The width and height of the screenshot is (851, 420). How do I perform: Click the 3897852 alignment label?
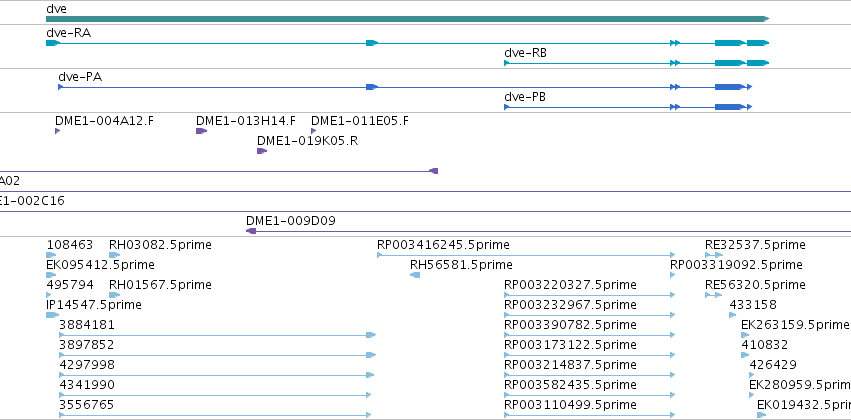pos(87,345)
